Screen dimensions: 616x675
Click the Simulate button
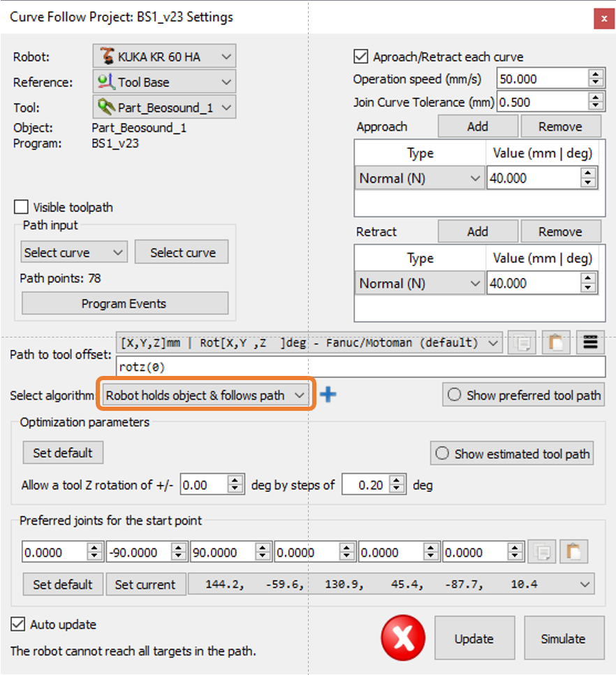click(564, 638)
